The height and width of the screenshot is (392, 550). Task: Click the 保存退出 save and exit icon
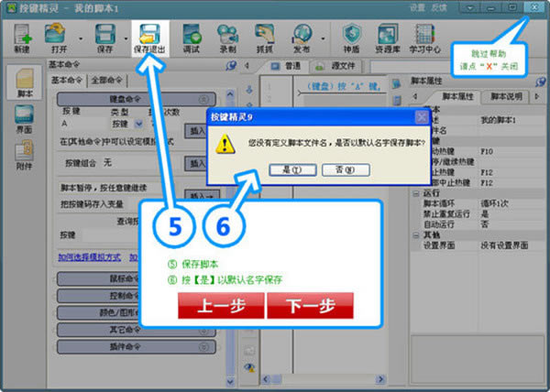(x=149, y=38)
